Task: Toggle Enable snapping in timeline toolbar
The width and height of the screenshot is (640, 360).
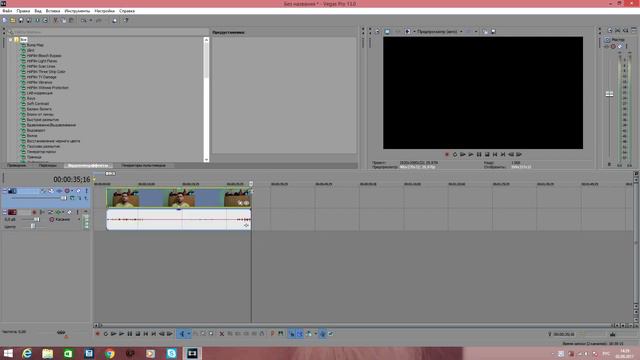Action: (x=291, y=334)
